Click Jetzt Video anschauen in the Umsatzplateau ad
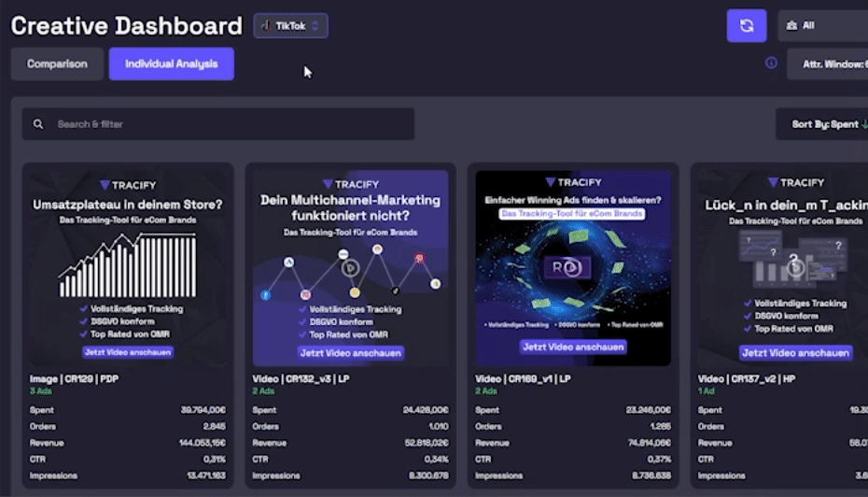 pos(128,352)
